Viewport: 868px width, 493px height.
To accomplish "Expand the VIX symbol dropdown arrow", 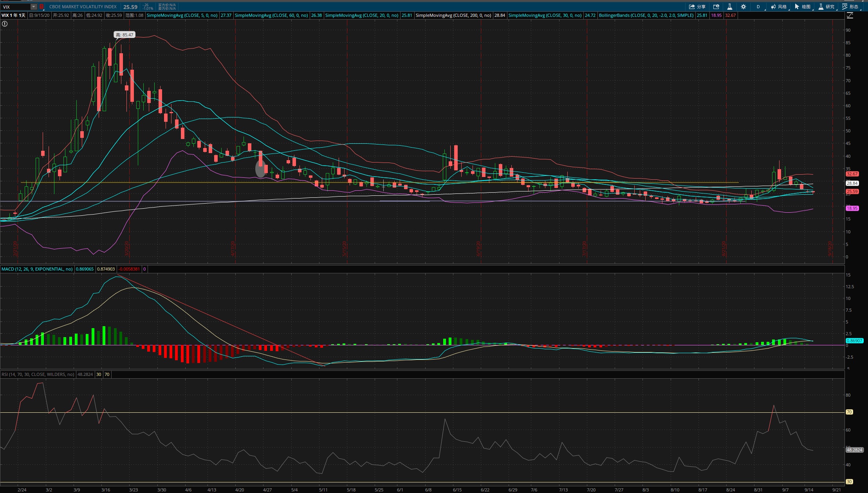I will (34, 7).
